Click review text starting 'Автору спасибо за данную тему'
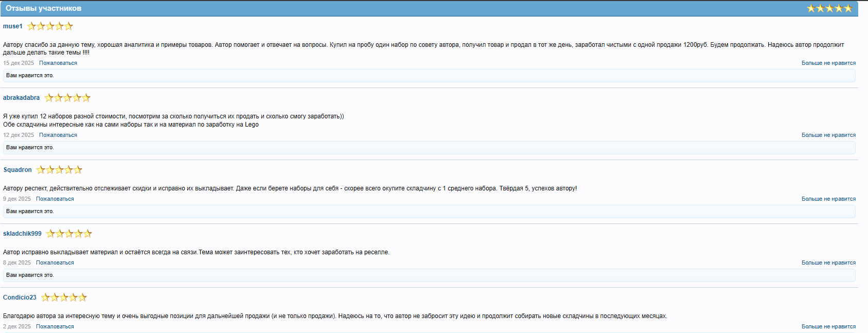This screenshot has height=333, width=868. click(x=423, y=48)
